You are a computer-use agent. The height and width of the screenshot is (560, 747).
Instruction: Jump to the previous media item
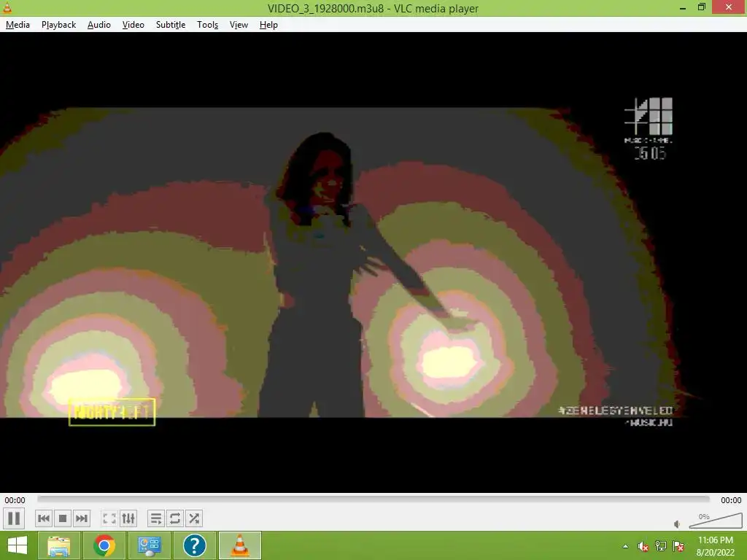pos(43,518)
